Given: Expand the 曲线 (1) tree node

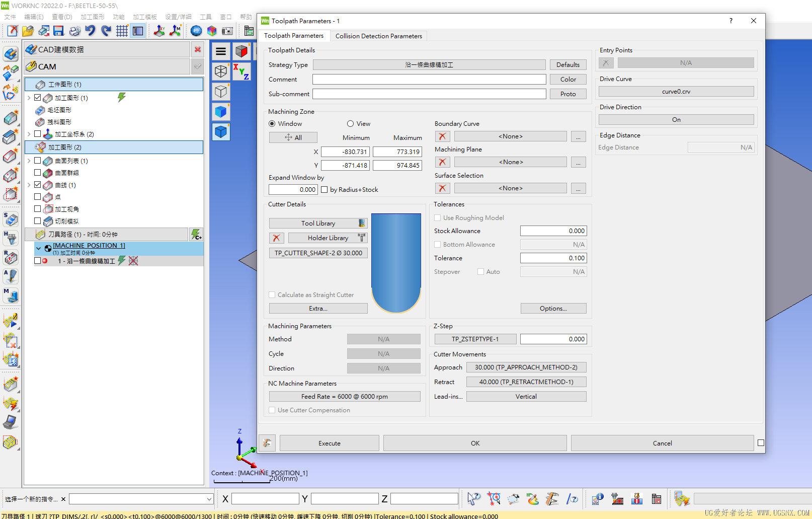Looking at the screenshot, I should (x=29, y=185).
